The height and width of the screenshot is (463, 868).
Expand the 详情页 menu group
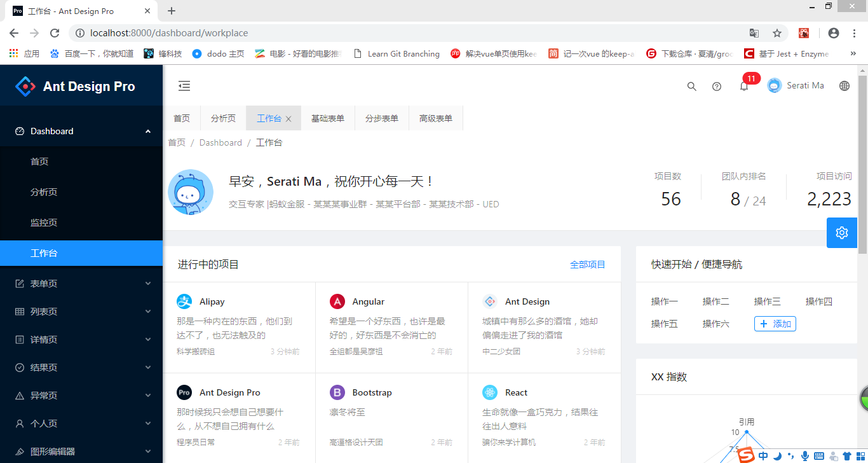81,340
